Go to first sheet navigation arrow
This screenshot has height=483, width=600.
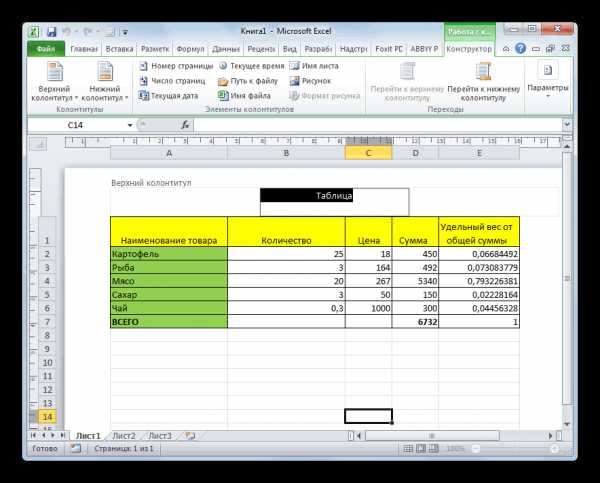(x=33, y=436)
